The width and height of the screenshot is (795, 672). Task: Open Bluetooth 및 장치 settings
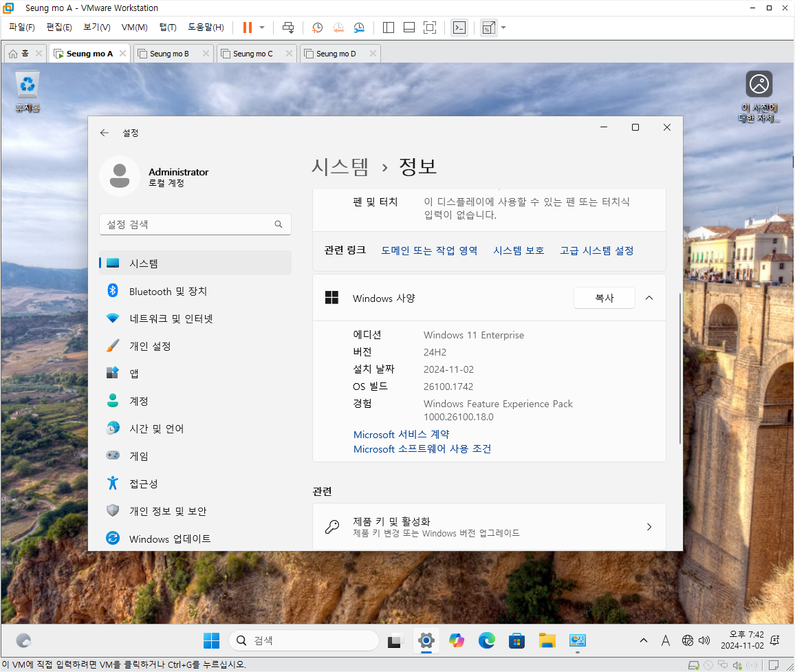(195, 291)
